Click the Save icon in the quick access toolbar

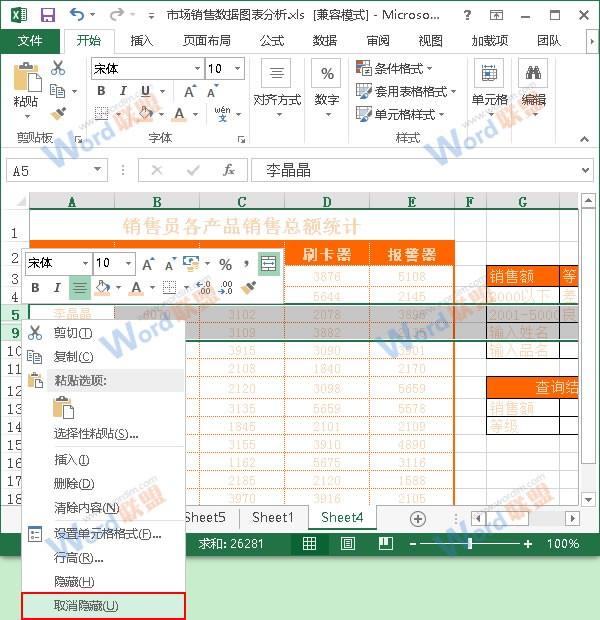pos(47,15)
